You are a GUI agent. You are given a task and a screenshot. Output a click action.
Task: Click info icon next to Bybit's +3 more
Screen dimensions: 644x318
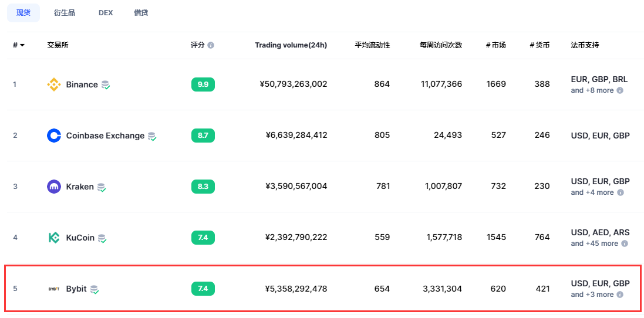[x=620, y=295]
